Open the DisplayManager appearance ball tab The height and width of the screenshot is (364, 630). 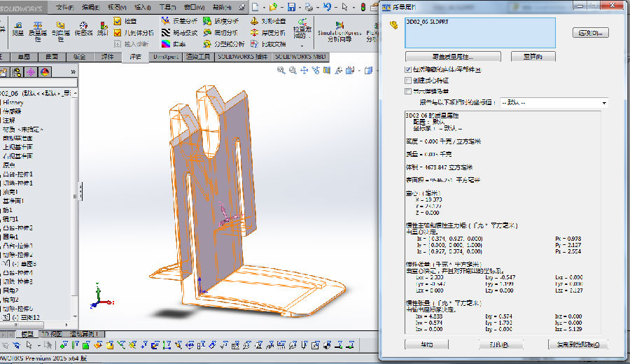(45, 71)
